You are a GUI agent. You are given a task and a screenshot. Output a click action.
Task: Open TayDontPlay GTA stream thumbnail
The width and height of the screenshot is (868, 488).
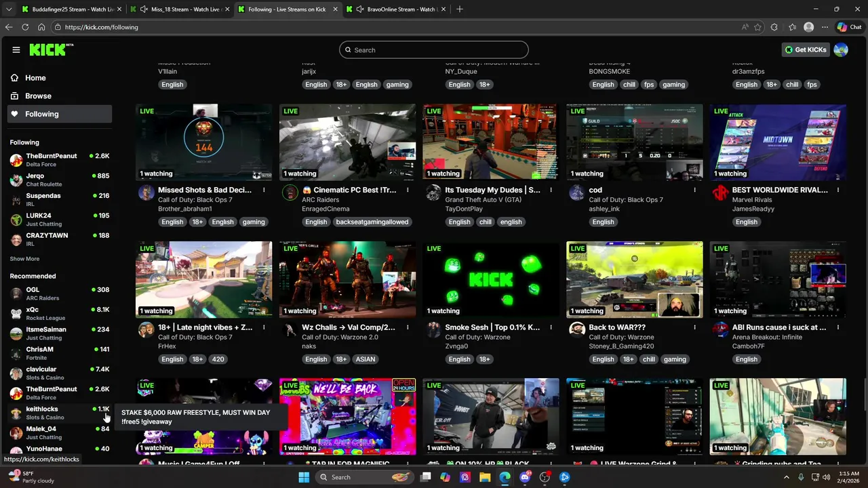tap(491, 142)
